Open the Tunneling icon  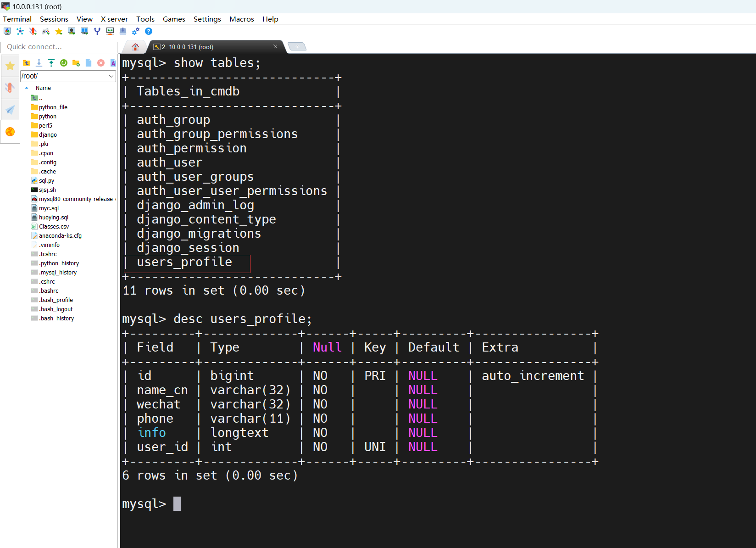click(x=110, y=31)
